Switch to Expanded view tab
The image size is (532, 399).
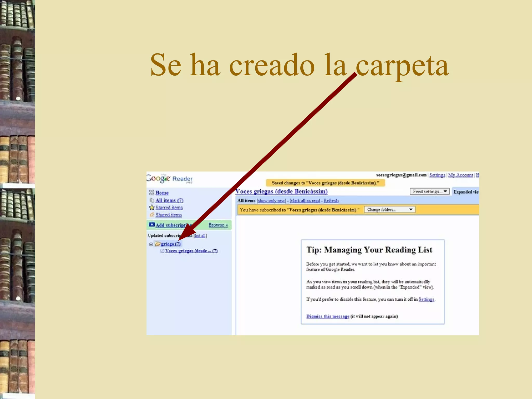tap(466, 192)
